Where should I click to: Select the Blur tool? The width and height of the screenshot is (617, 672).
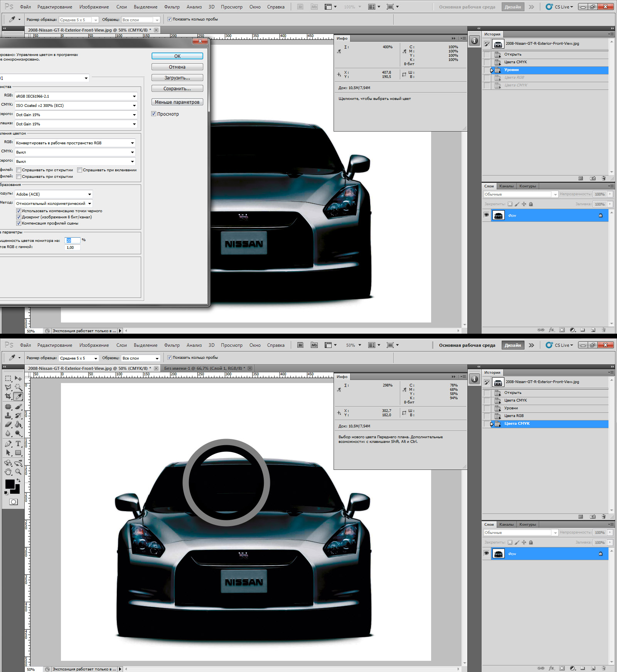pos(8,433)
